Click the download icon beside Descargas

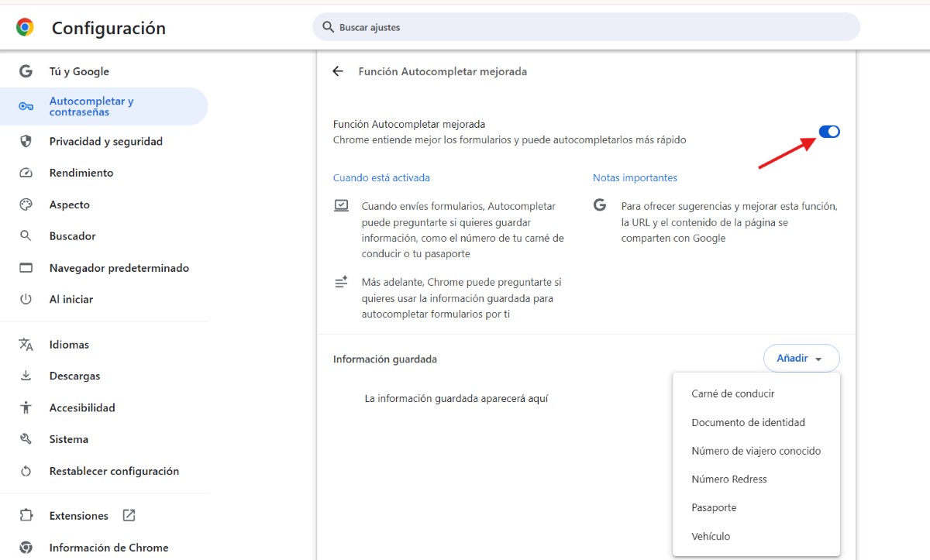point(26,376)
